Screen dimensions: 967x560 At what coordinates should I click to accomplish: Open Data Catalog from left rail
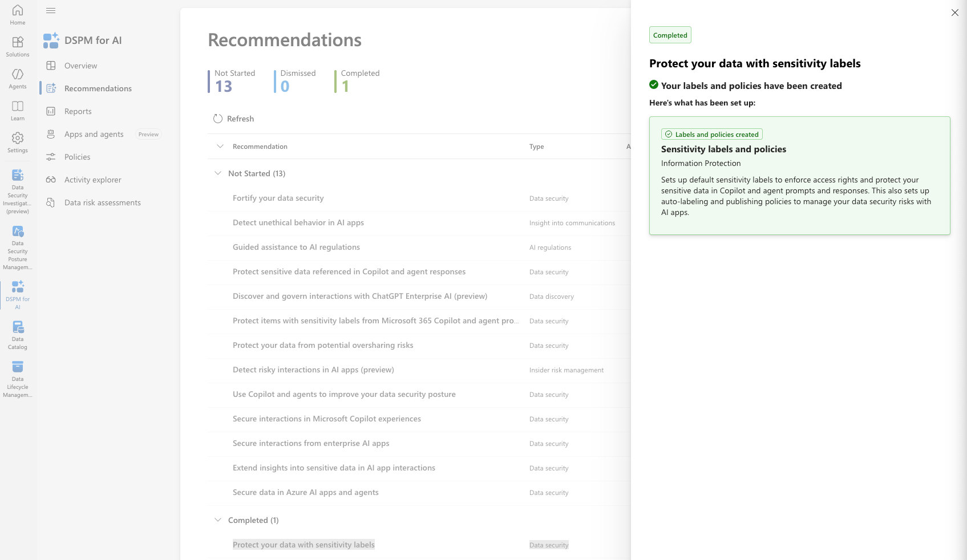click(x=18, y=328)
